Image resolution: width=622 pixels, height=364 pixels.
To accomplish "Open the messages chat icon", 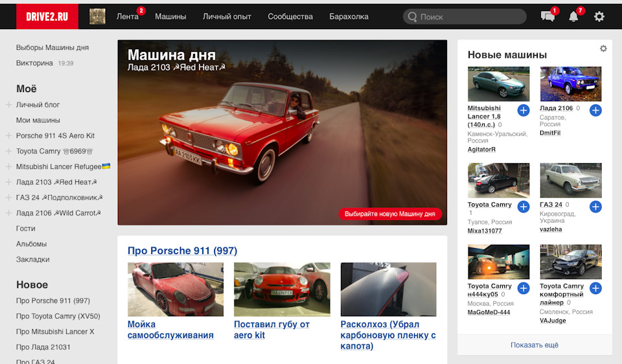I will (x=548, y=16).
